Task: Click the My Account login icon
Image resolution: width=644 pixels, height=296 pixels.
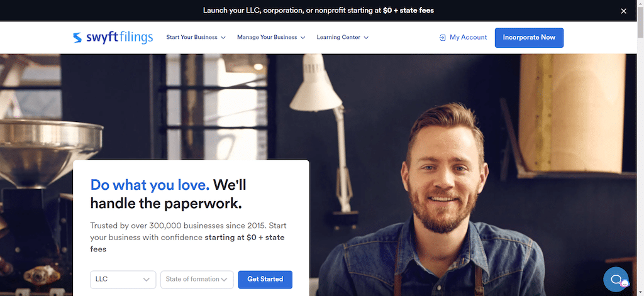Action: (442, 37)
